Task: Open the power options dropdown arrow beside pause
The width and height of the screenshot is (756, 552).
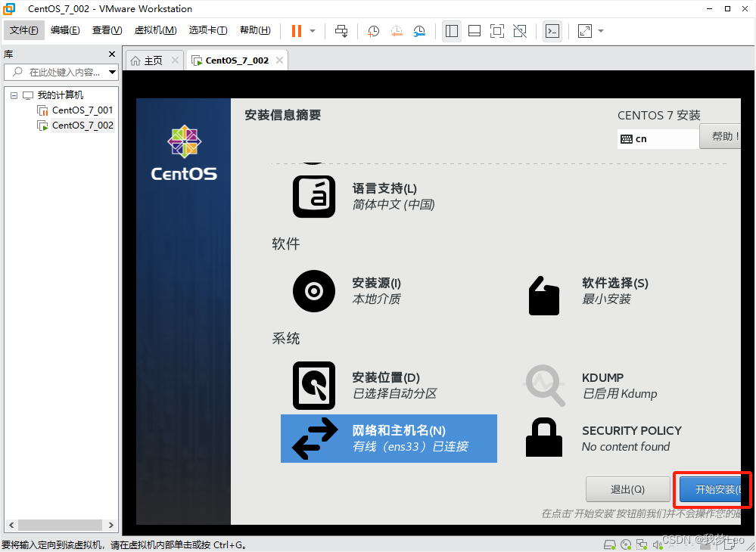Action: pyautogui.click(x=313, y=31)
